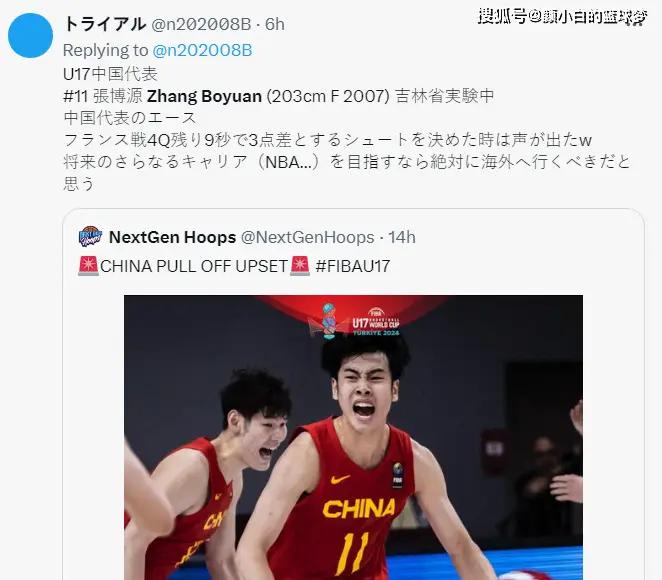The width and height of the screenshot is (662, 580).
Task: Open @n202008B handle next to display name
Action: pos(201,24)
